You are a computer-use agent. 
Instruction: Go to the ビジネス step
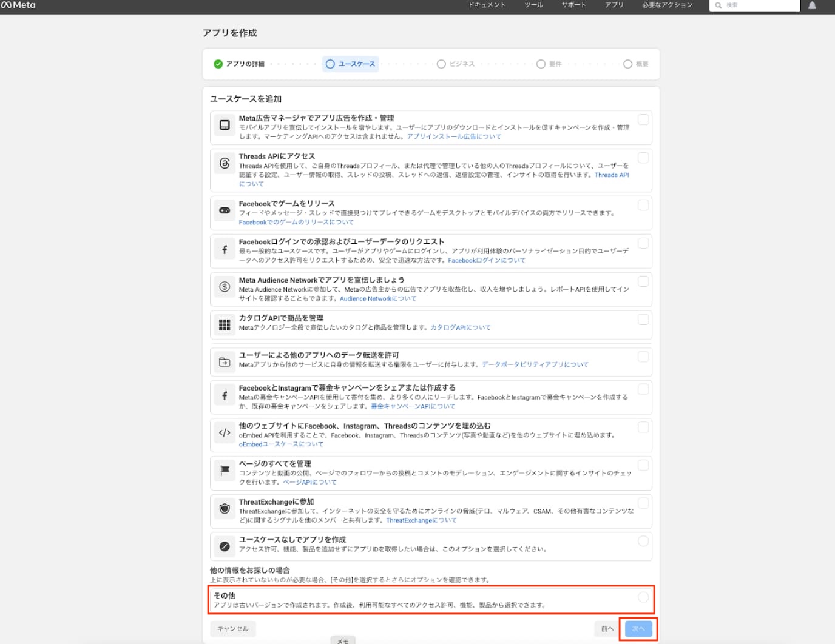pos(456,64)
